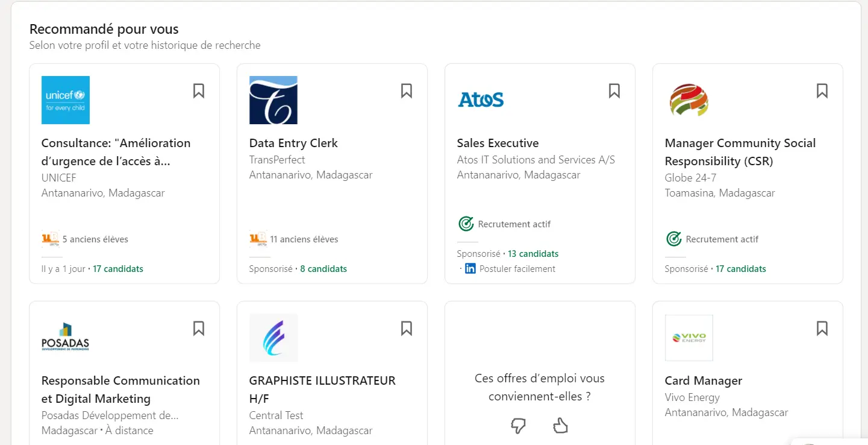Click the alumni school icon beside 5 anciens élèves
868x445 pixels.
50,239
